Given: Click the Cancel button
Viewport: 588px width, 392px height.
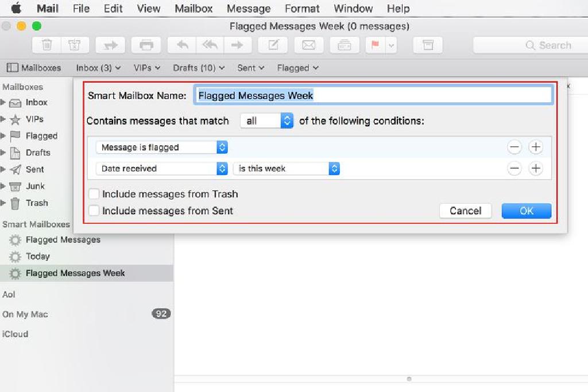Looking at the screenshot, I should tap(465, 211).
